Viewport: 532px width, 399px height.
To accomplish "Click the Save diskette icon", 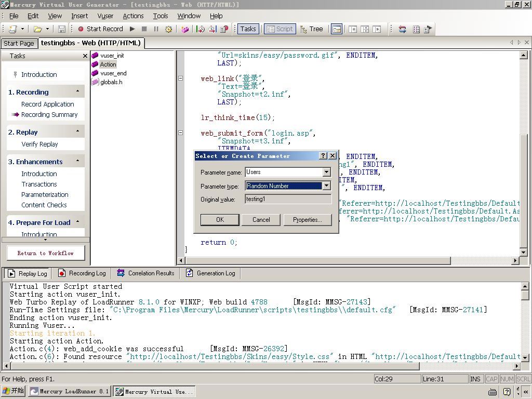I will tap(62, 29).
